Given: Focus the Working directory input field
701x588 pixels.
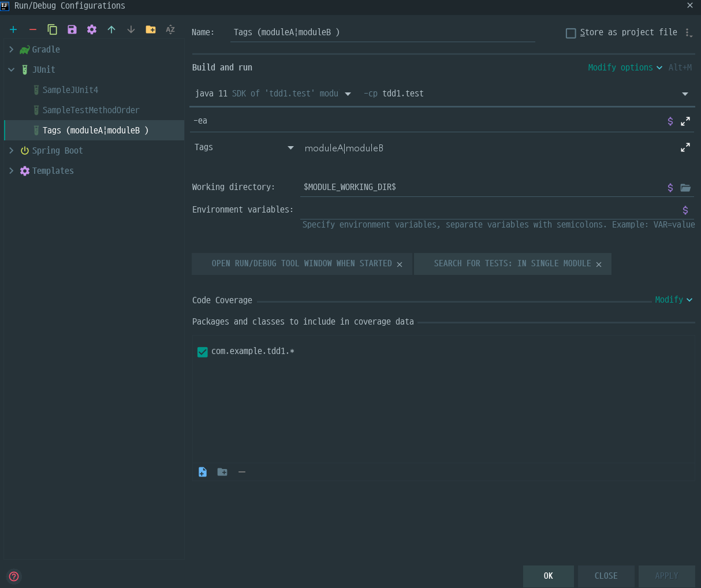Looking at the screenshot, I should point(482,187).
